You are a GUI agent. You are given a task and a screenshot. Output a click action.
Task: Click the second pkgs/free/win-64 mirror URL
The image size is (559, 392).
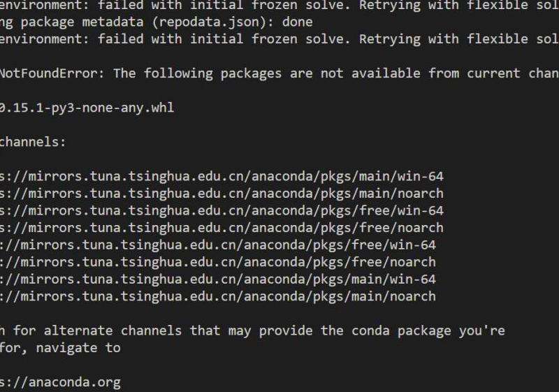(x=218, y=245)
